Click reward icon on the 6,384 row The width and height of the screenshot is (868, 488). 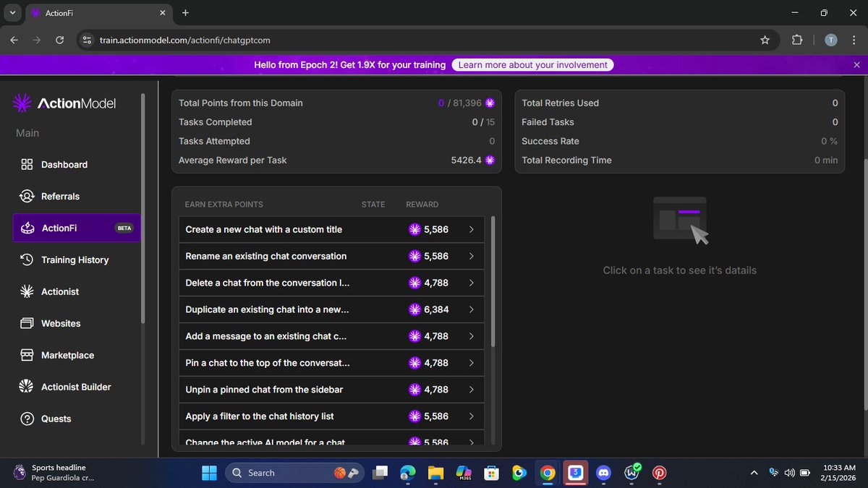[x=414, y=309]
